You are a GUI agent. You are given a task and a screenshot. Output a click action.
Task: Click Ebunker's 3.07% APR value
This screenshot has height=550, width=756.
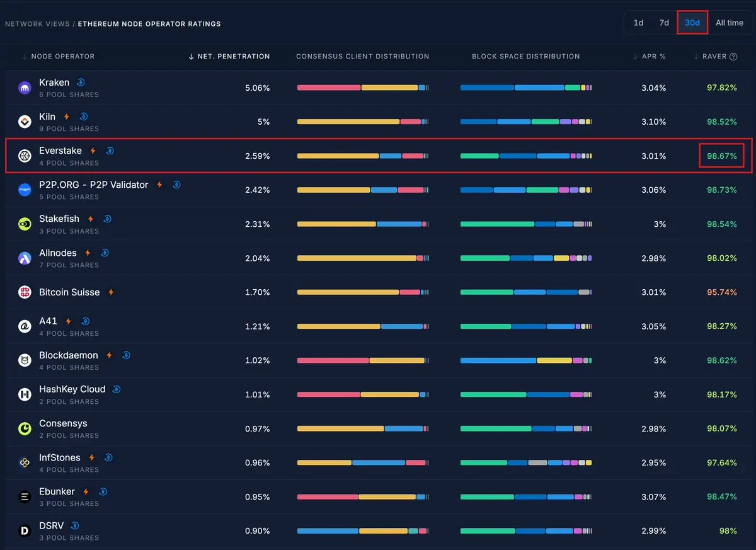(654, 496)
